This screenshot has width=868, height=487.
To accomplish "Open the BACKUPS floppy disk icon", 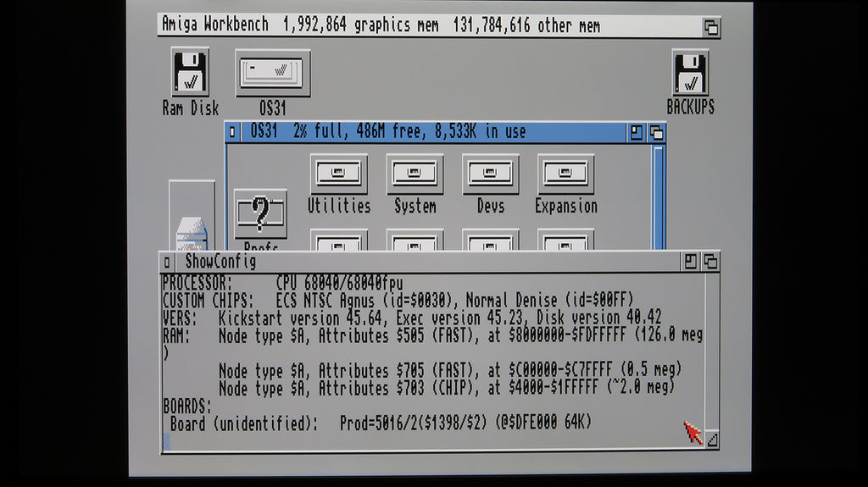I will [690, 74].
